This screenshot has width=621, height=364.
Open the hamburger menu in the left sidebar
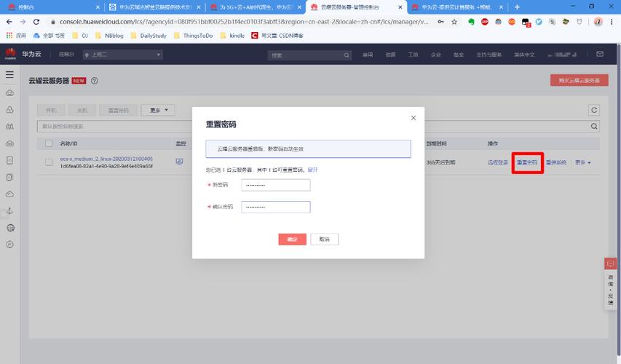10,74
